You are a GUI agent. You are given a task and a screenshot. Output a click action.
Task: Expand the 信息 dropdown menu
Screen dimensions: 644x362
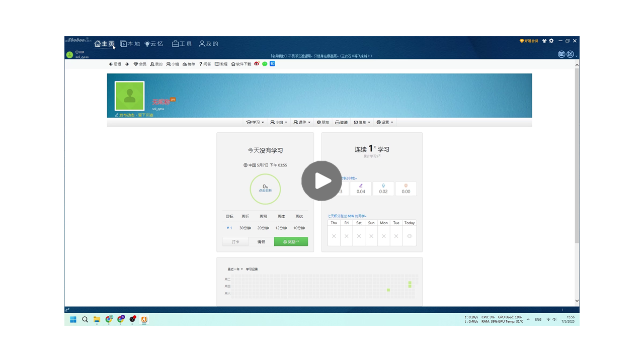(362, 122)
